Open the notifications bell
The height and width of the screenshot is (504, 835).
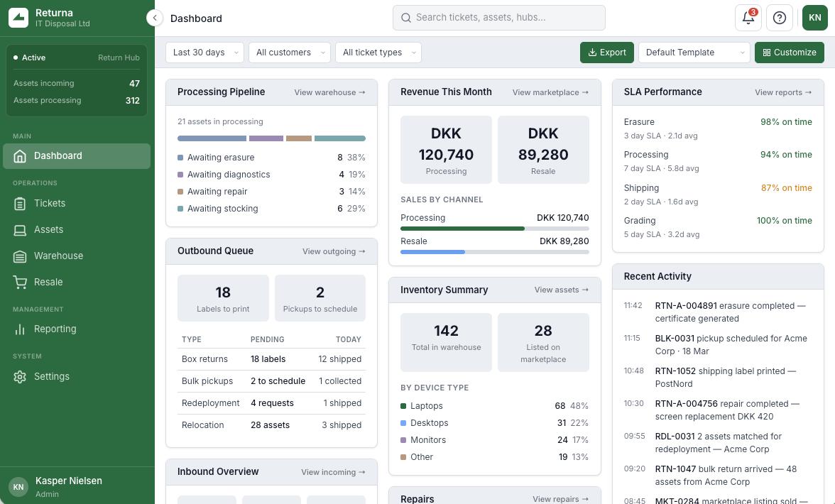tap(748, 18)
